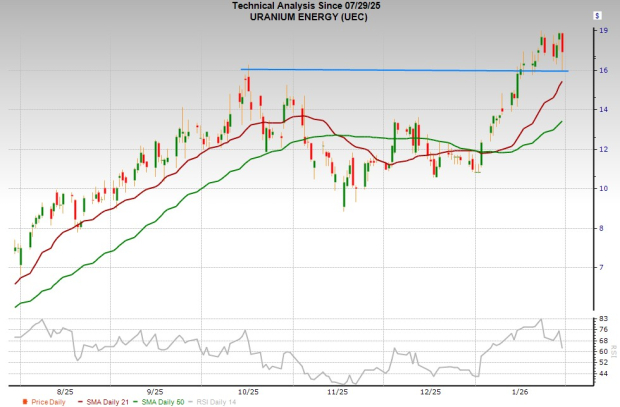Click the 12/25 date label on x-axis
This screenshot has height=407, width=620.
[x=430, y=392]
